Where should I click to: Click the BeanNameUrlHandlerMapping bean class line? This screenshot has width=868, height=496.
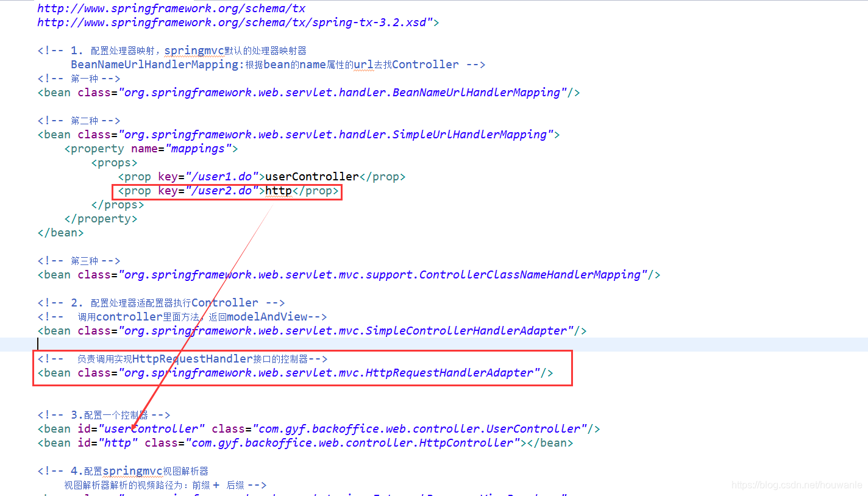click(x=308, y=93)
